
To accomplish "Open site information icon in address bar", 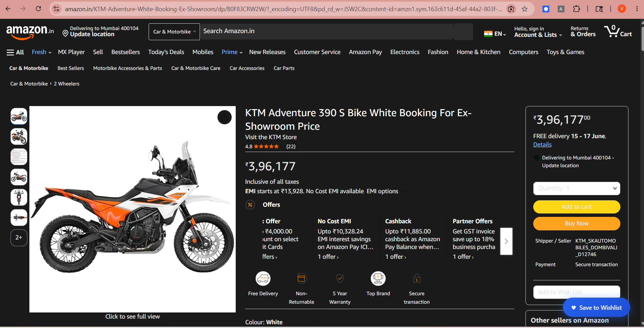I will [x=56, y=9].
